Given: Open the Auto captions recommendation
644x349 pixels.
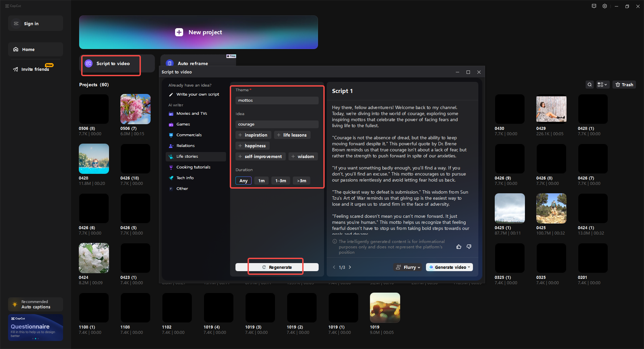Looking at the screenshot, I should pos(36,304).
